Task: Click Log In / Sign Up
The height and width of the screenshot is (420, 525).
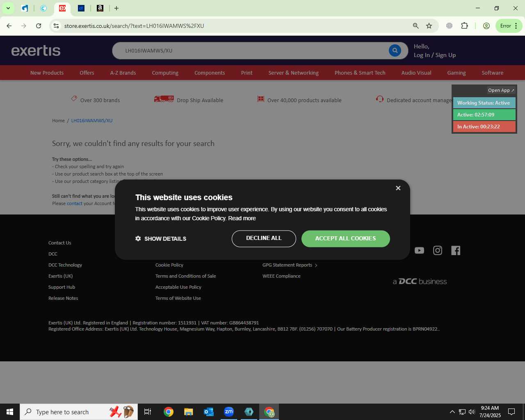Action: pyautogui.click(x=435, y=55)
